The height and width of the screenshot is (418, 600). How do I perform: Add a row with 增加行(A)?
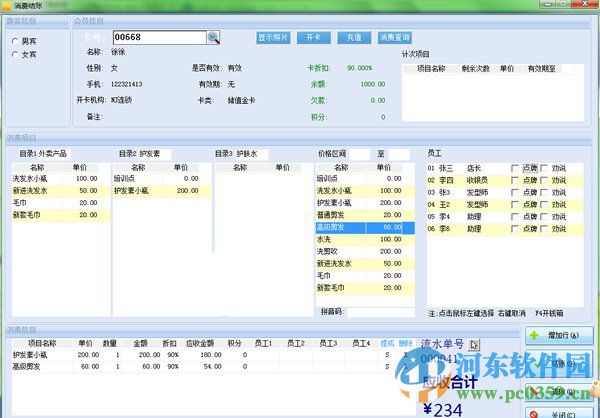click(x=559, y=335)
